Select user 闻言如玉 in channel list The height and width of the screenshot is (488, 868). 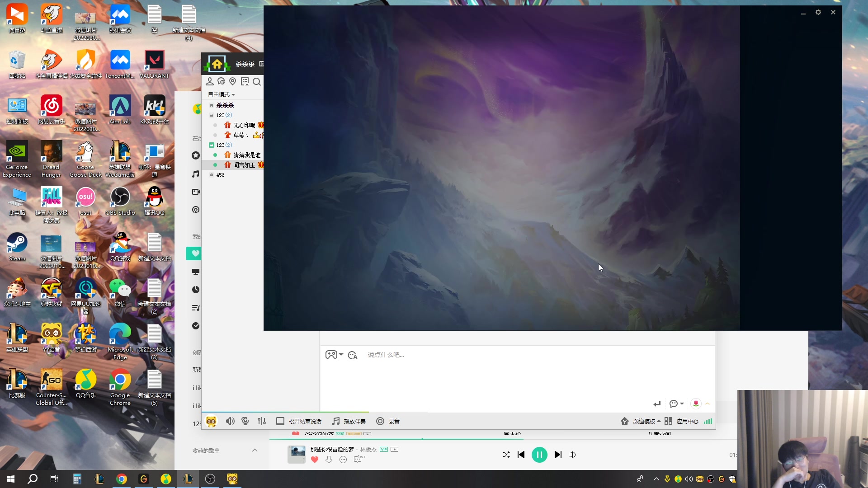(244, 165)
